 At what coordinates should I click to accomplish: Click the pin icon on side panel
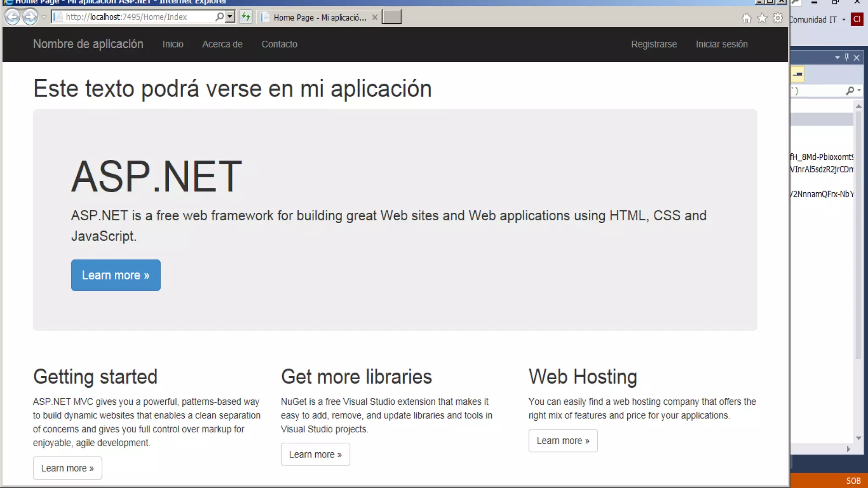847,57
